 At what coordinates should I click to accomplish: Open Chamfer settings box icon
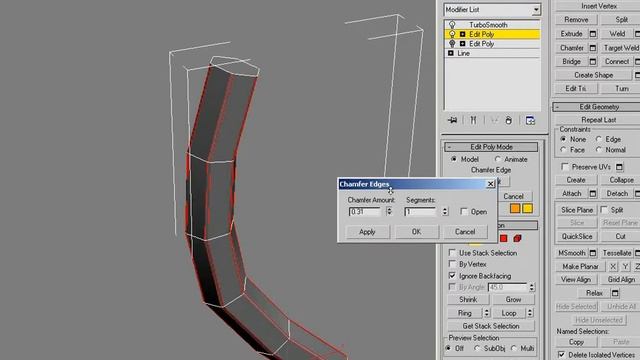[593, 48]
